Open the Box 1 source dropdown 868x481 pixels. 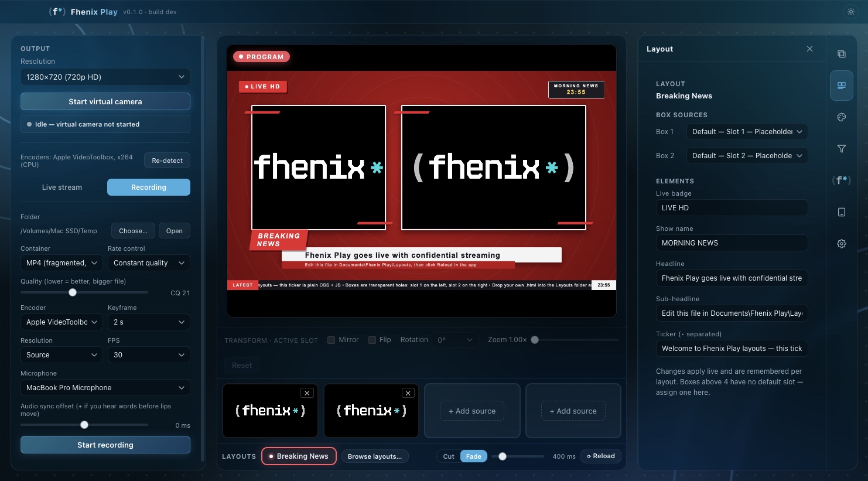(x=747, y=132)
